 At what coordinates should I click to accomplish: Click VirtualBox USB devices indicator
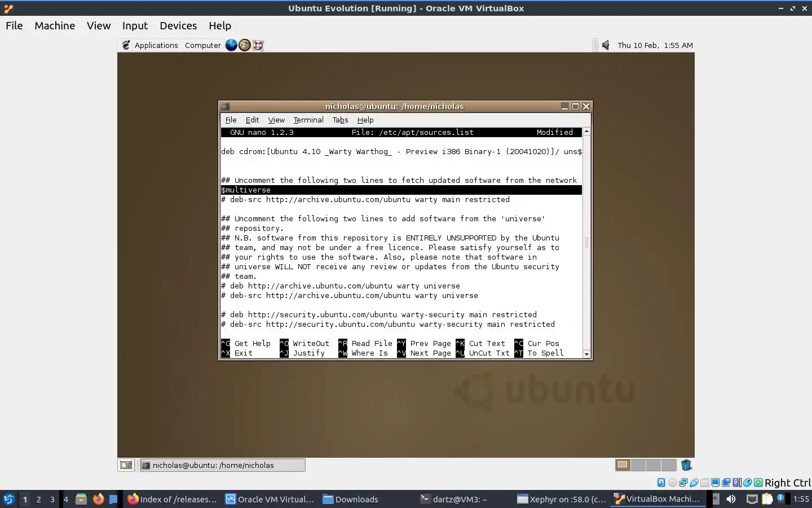[x=694, y=483]
